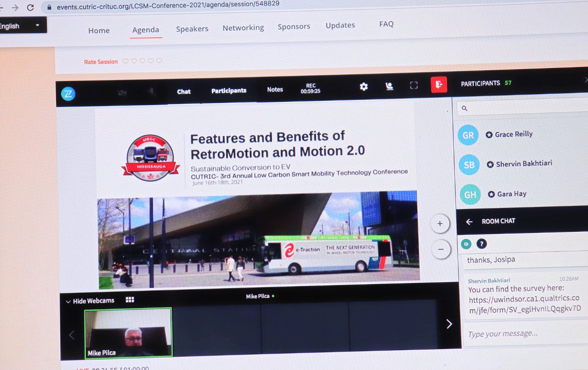The image size is (588, 370).
Task: Rate session with the fifth heart
Action: click(x=159, y=61)
